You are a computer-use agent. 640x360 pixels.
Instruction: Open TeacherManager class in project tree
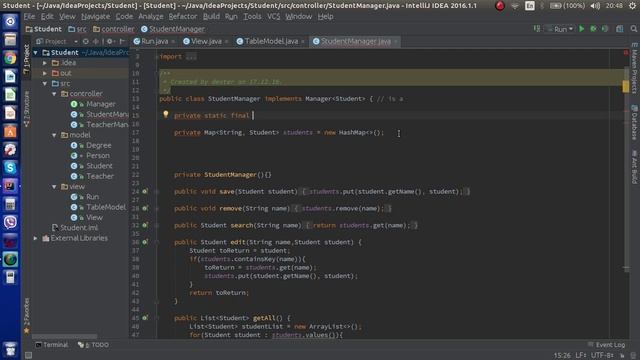[x=99, y=124]
